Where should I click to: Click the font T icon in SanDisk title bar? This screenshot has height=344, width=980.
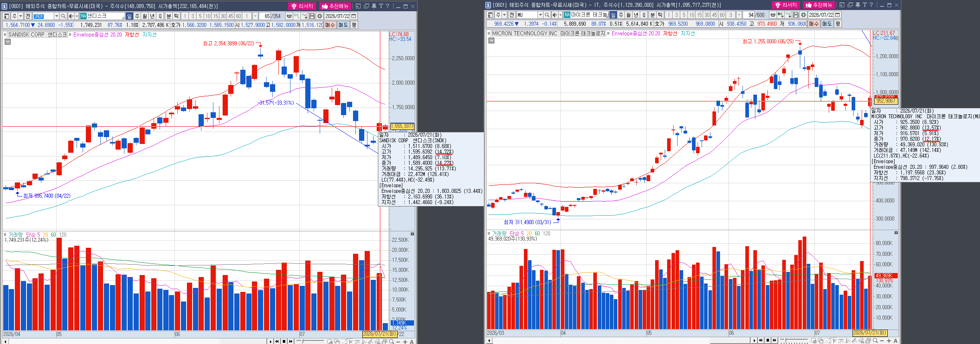click(x=381, y=6)
